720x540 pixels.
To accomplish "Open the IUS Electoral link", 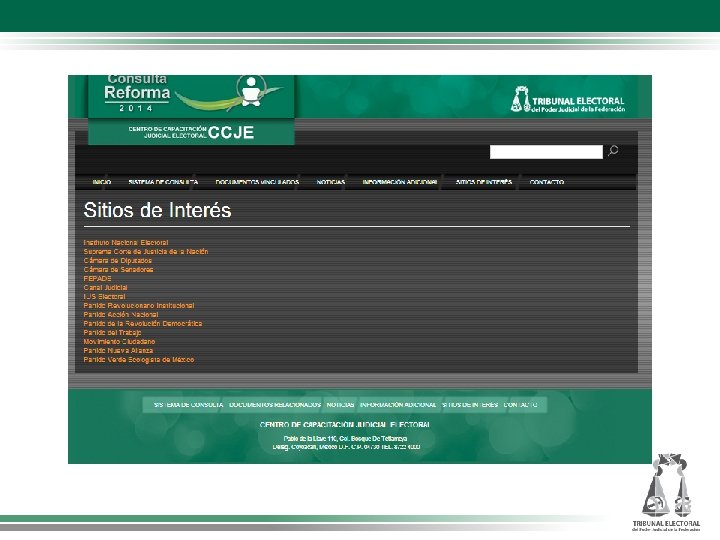I will tap(104, 297).
